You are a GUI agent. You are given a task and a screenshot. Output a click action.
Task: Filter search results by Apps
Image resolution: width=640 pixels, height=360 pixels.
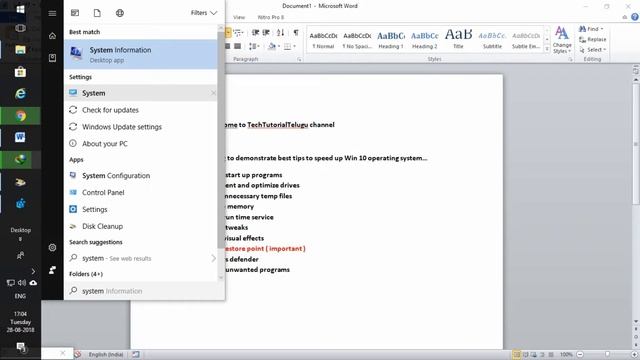pos(75,13)
